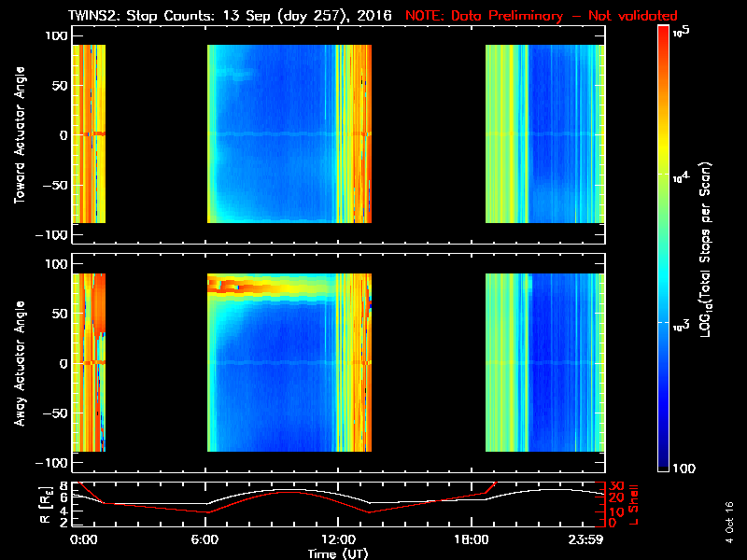
Task: Click the "4 Oct 16" date stamp
Action: 729,523
